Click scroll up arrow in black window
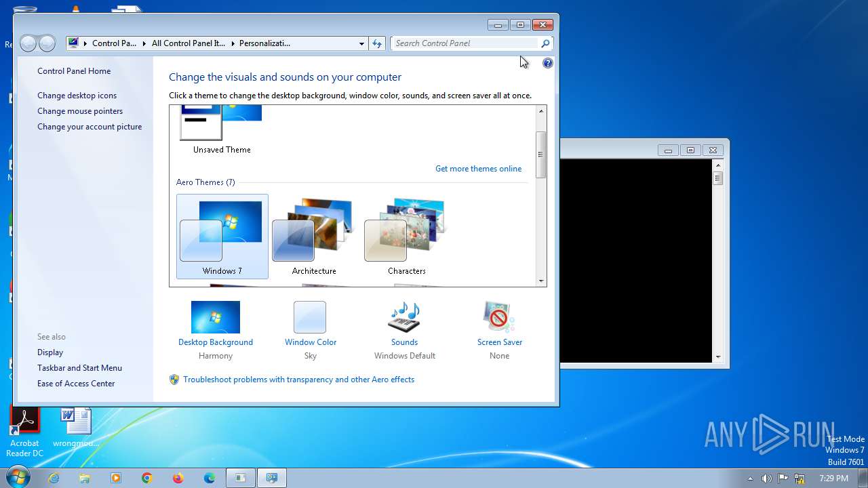The height and width of the screenshot is (488, 868). 717,165
